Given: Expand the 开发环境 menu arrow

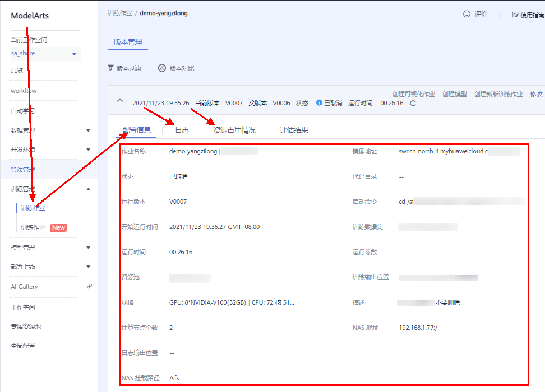Looking at the screenshot, I should click(88, 150).
